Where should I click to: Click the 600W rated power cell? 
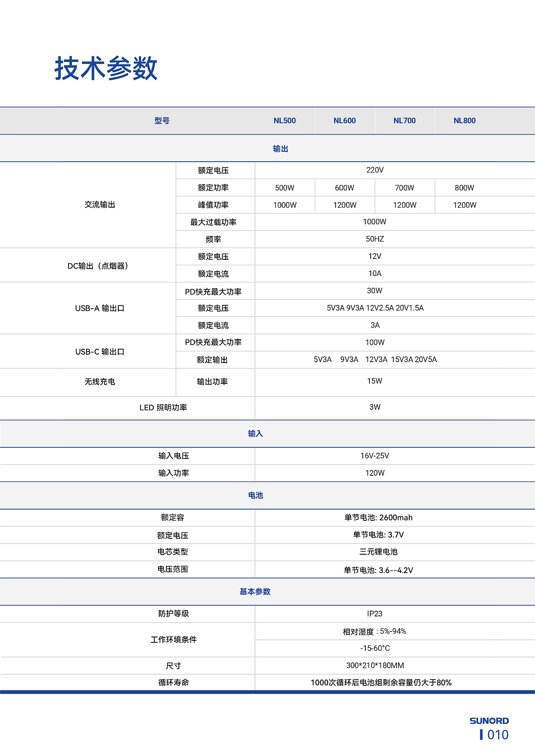344,188
